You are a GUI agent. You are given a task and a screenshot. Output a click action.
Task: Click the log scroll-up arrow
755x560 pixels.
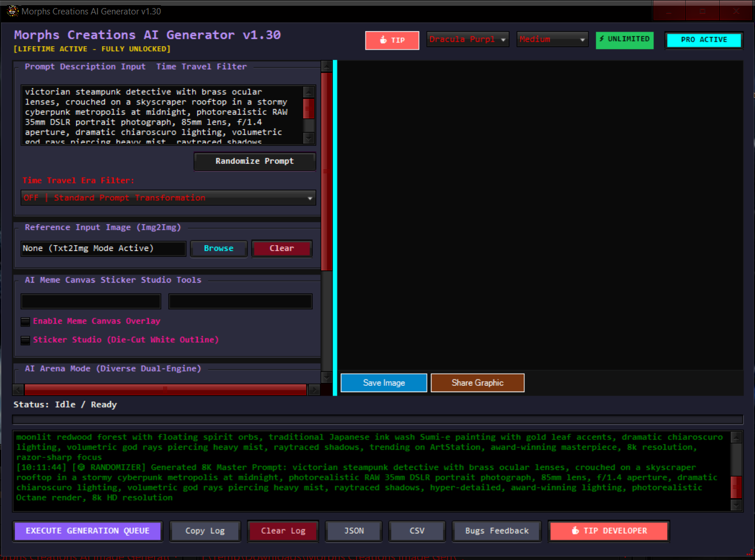[736, 437]
